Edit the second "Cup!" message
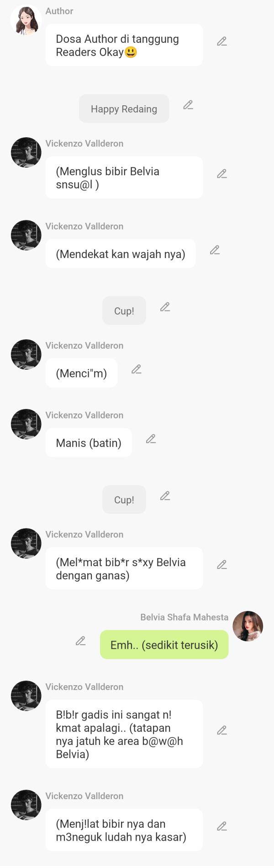This screenshot has height=868, width=274. point(165,496)
